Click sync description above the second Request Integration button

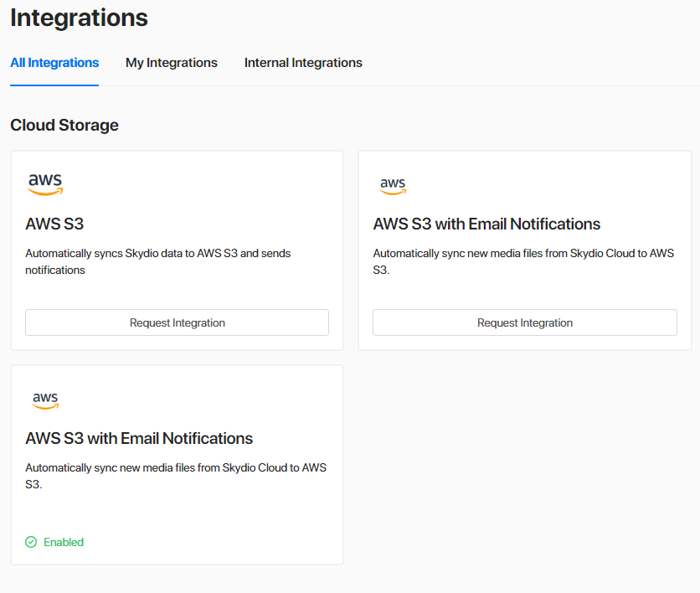click(x=523, y=261)
